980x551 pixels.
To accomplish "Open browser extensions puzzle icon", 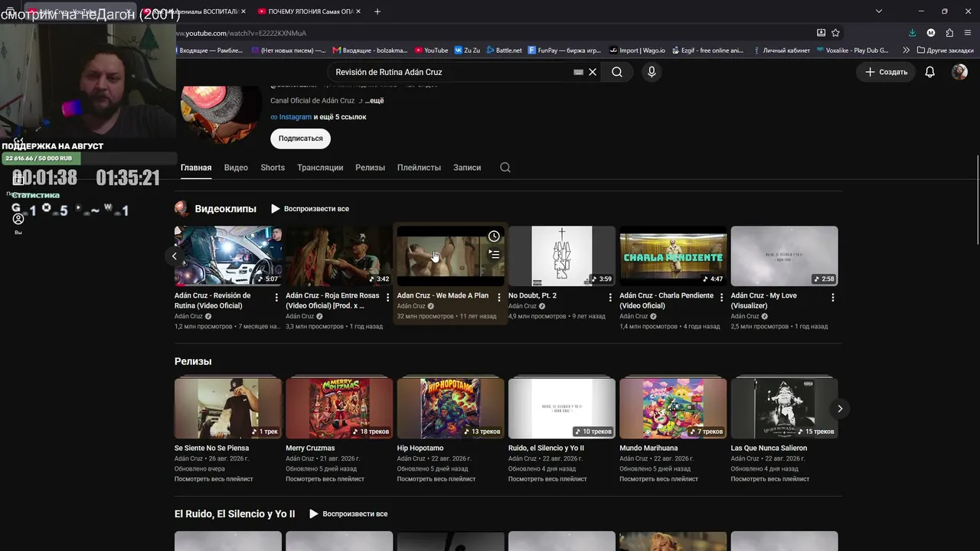I will [x=949, y=33].
